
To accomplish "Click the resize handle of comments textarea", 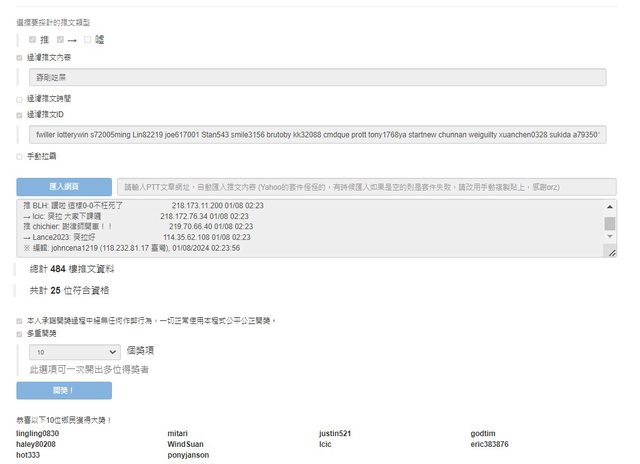I will tap(611, 253).
